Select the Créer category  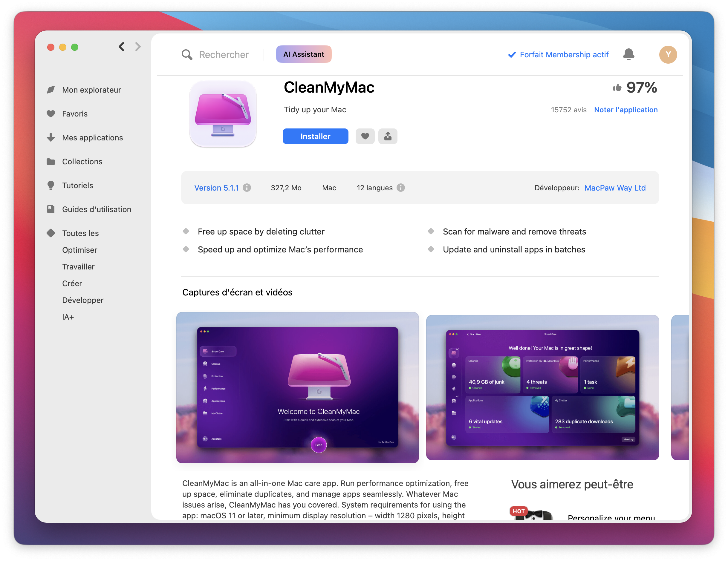[x=72, y=283]
